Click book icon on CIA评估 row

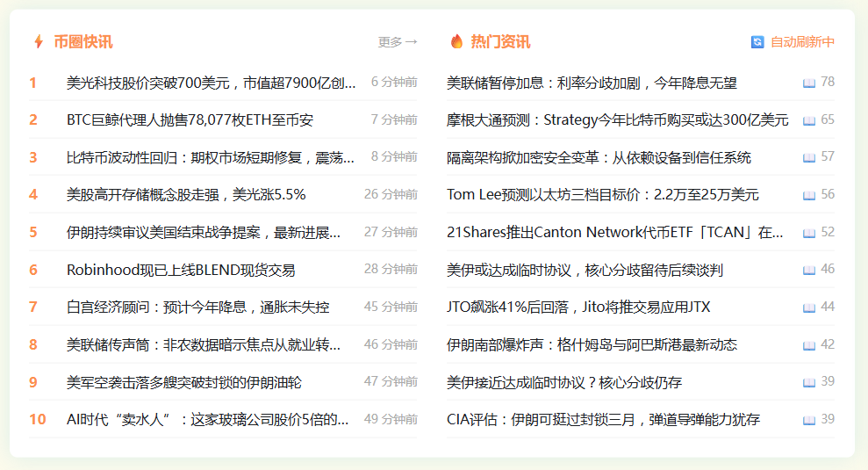tap(809, 420)
